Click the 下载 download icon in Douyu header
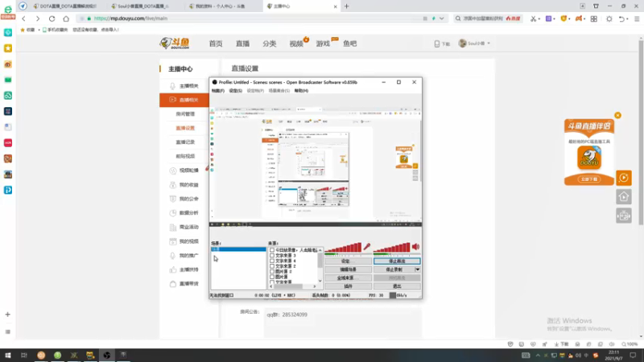The image size is (644, 362). pyautogui.click(x=442, y=43)
